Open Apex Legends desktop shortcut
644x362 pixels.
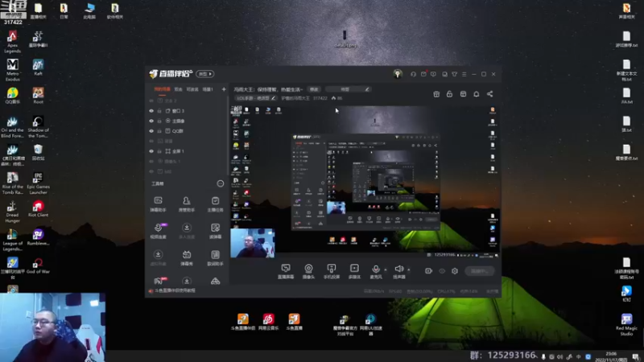(12, 42)
